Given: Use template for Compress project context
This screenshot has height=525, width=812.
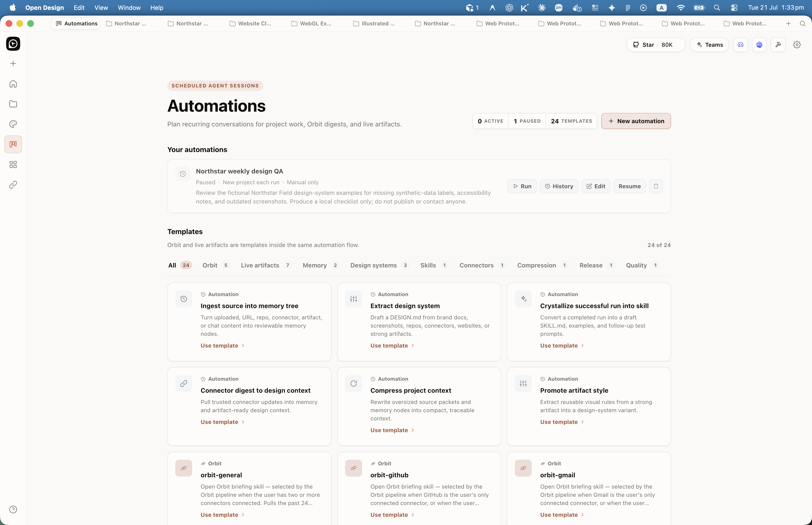Looking at the screenshot, I should [392, 430].
